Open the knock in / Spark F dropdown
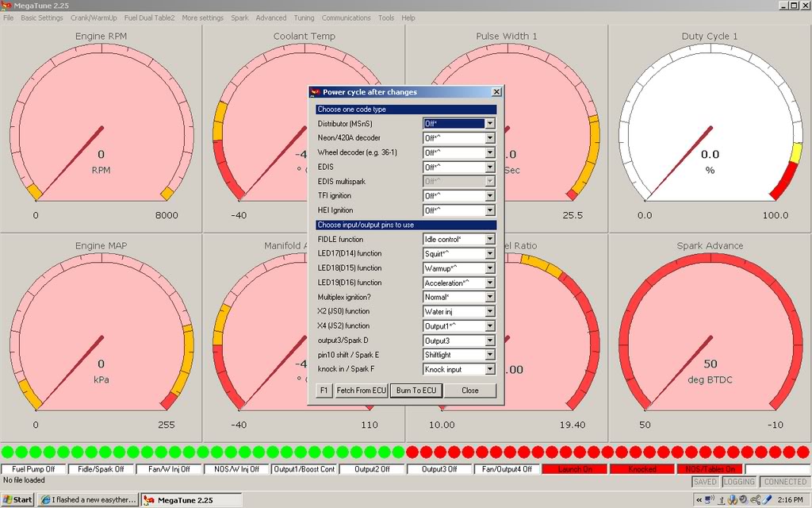The width and height of the screenshot is (812, 508). (x=490, y=369)
